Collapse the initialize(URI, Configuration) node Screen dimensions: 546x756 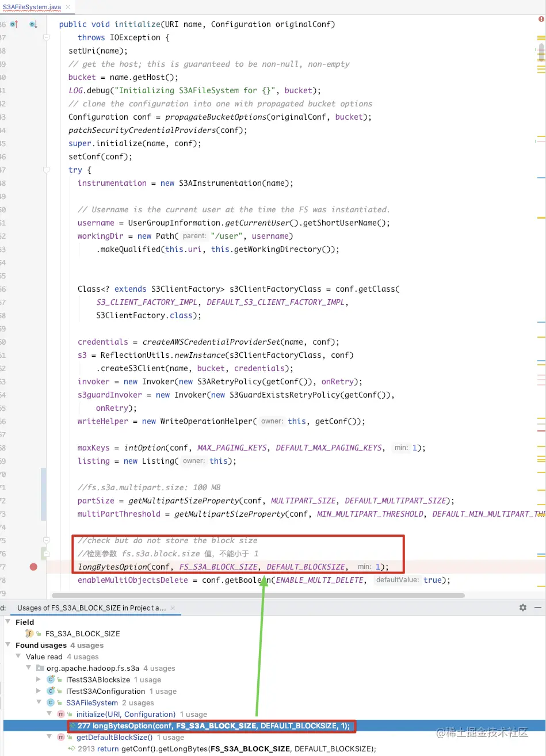[x=49, y=714]
